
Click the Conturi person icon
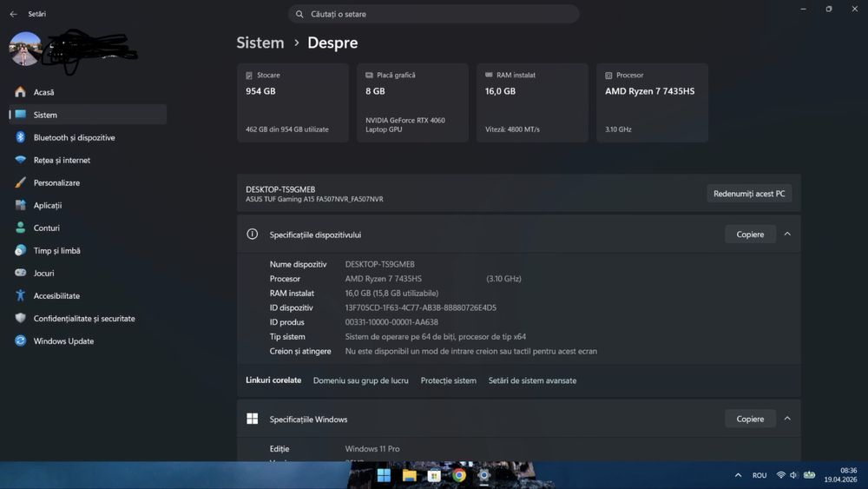click(x=21, y=228)
